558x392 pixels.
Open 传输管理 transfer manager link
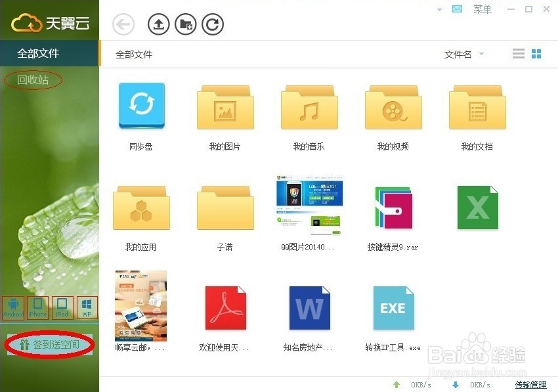[x=530, y=385]
